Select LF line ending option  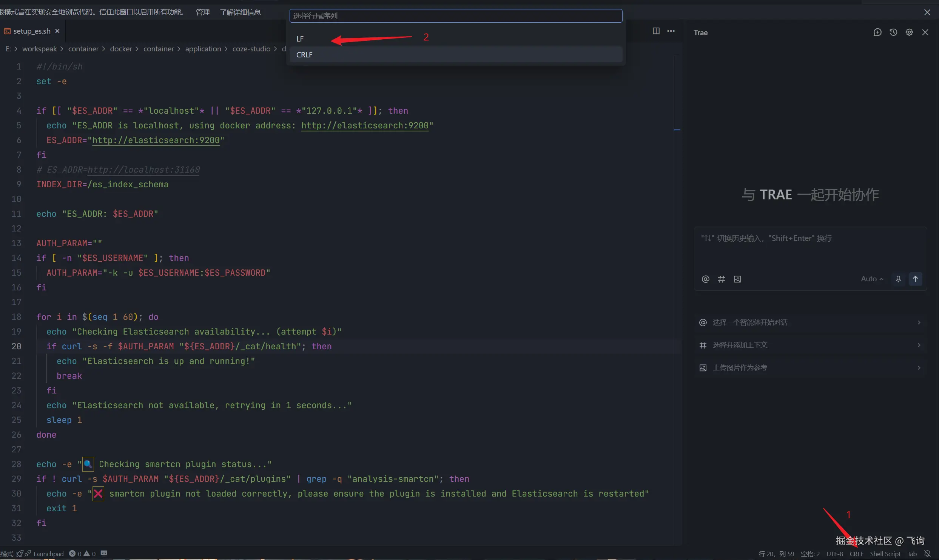(x=456, y=39)
